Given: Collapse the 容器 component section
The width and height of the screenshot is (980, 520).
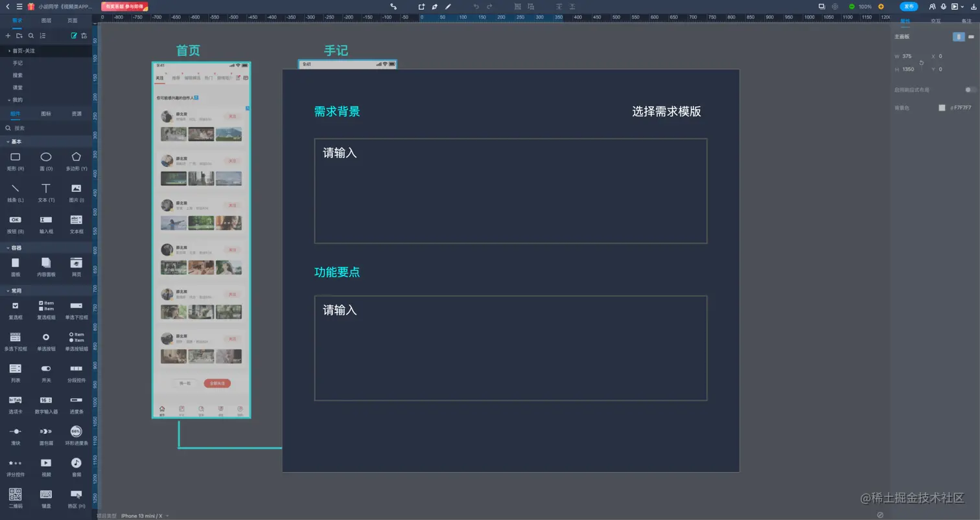Looking at the screenshot, I should [8, 248].
